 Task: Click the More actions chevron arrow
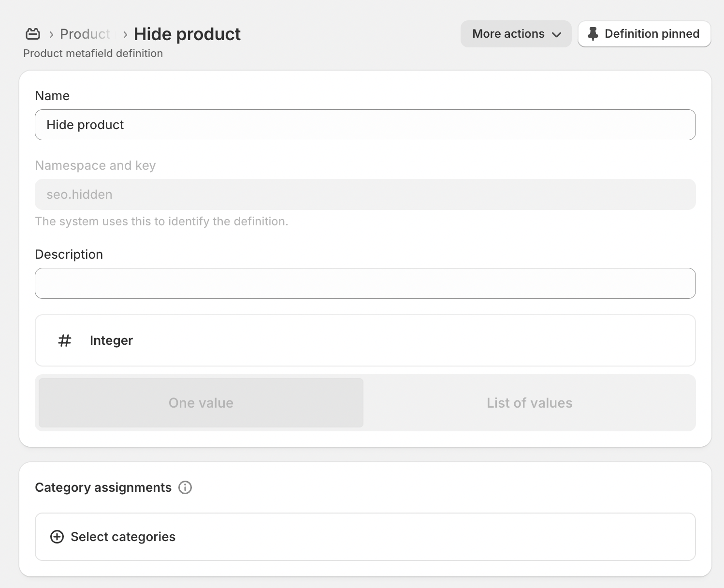557,34
